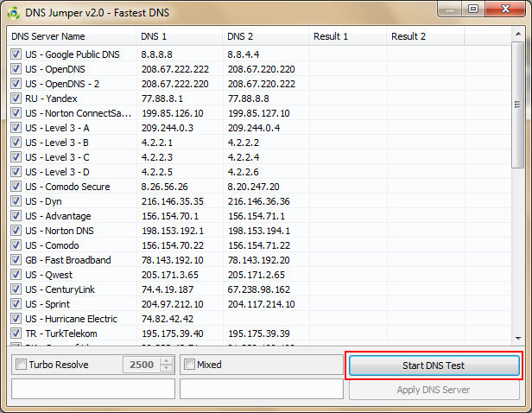
Task: Click the US - Hurricane Electric row name
Action: point(71,319)
